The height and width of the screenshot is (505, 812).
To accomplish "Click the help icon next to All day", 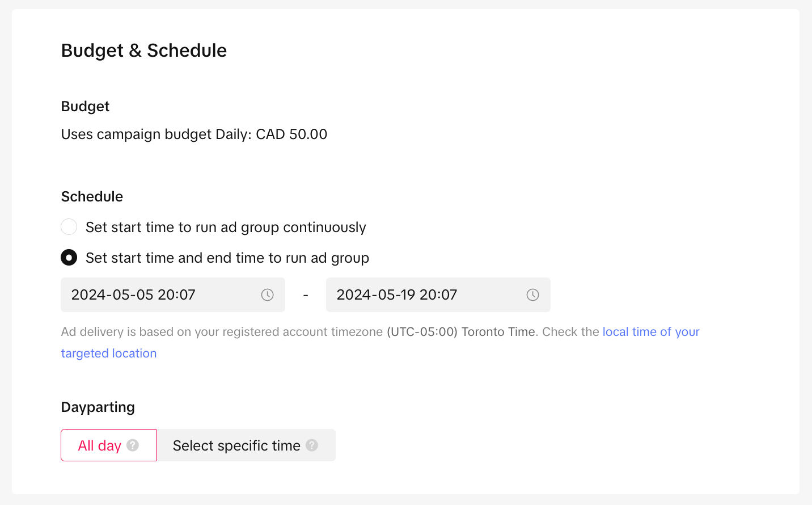I will coord(133,445).
